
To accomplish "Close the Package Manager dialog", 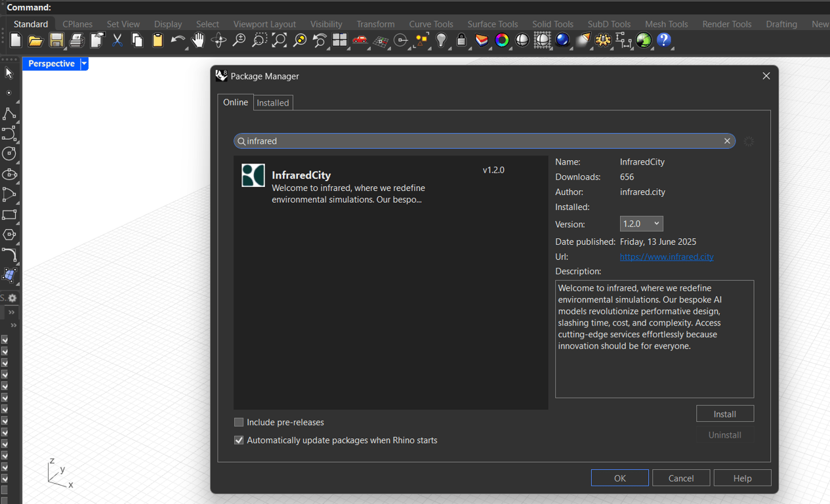I will (x=766, y=76).
